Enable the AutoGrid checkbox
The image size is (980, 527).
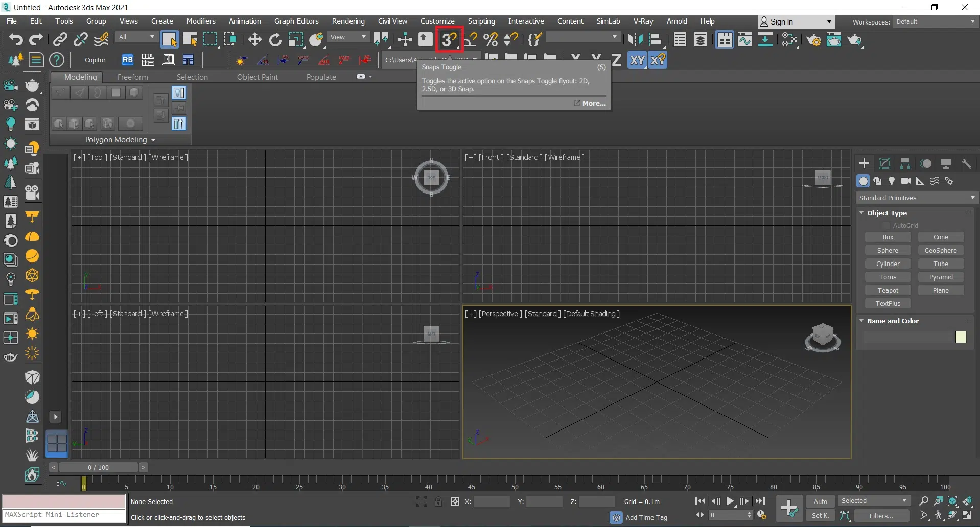(886, 225)
